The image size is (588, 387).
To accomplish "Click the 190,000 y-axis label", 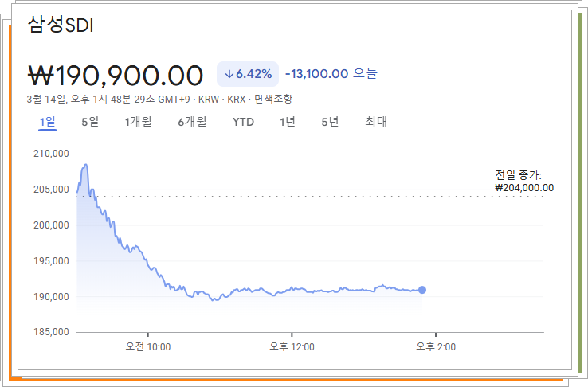I will [x=51, y=297].
